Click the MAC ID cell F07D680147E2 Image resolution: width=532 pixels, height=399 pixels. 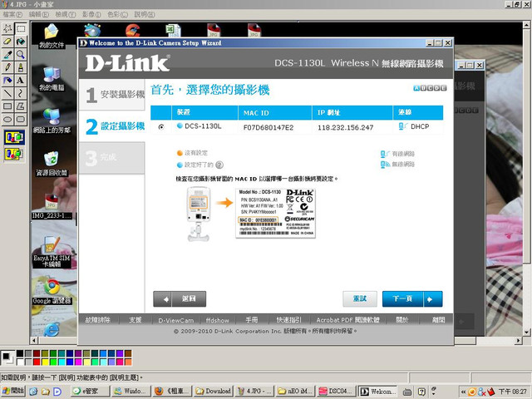coord(268,127)
